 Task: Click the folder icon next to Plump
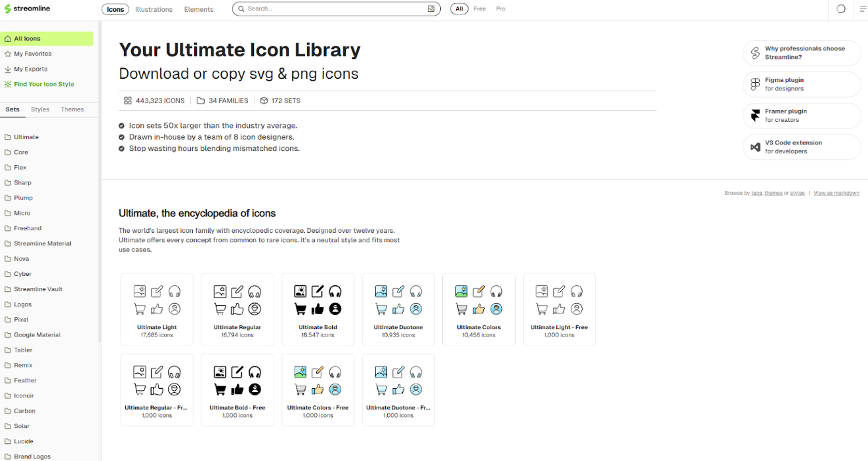tap(8, 198)
